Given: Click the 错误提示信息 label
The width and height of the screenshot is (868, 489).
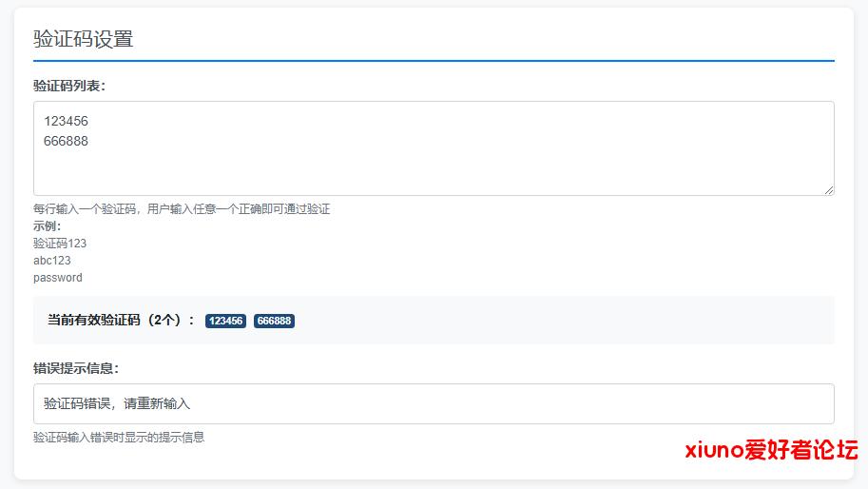Looking at the screenshot, I should (x=75, y=368).
